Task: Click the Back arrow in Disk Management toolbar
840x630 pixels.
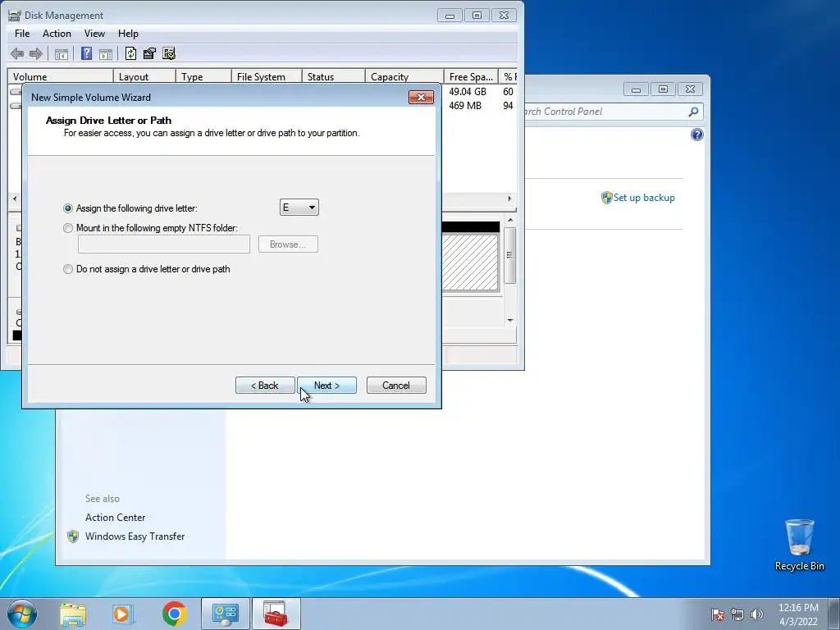Action: point(17,53)
